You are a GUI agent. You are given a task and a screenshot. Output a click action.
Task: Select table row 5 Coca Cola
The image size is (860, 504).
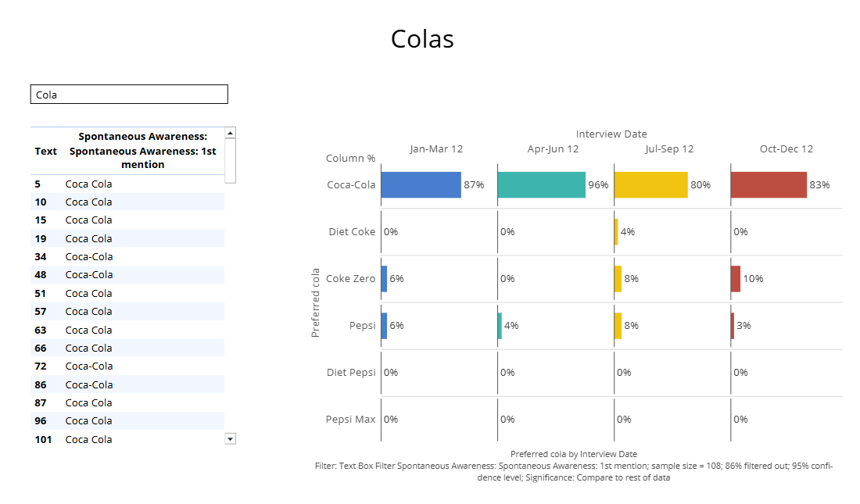(x=88, y=184)
